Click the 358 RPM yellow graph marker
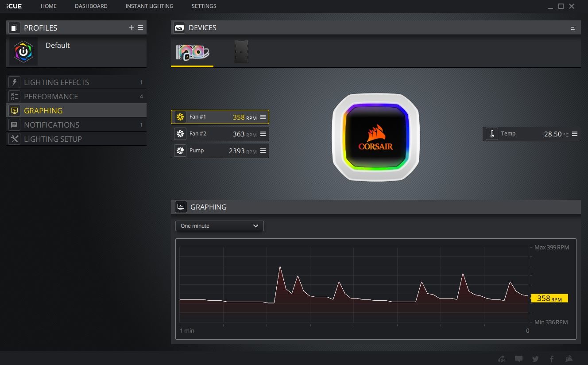 549,299
